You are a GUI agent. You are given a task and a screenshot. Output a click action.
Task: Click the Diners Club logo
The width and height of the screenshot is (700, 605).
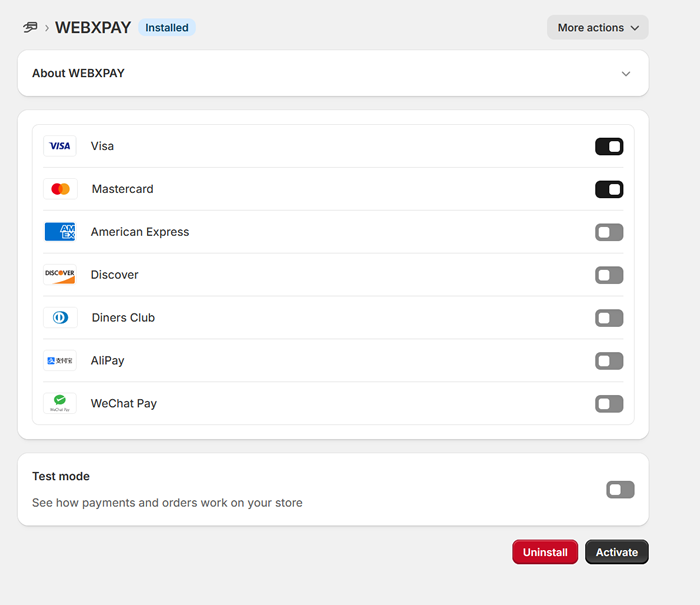coord(60,318)
